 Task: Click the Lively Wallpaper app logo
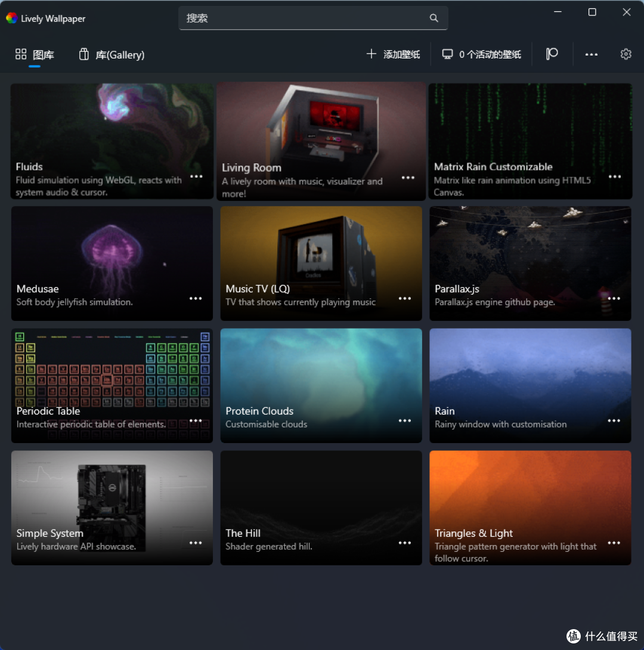pos(11,18)
